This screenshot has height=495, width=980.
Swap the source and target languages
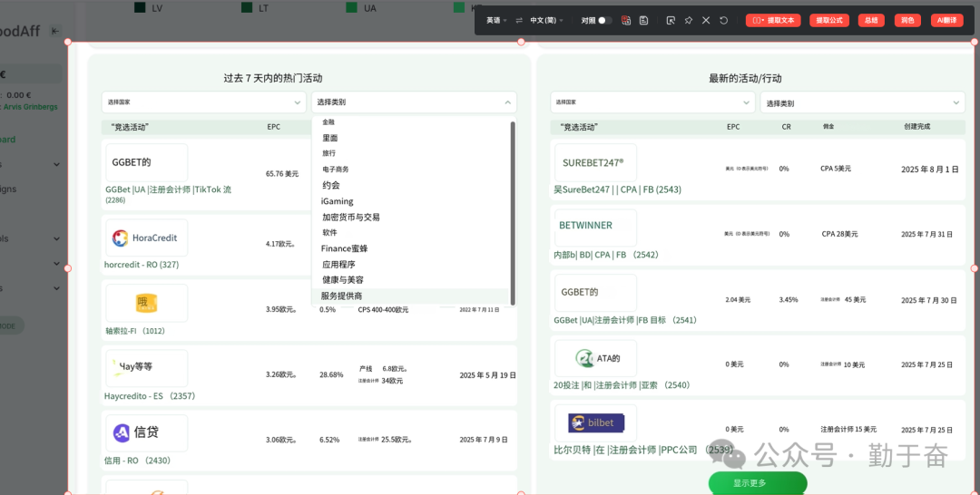519,21
